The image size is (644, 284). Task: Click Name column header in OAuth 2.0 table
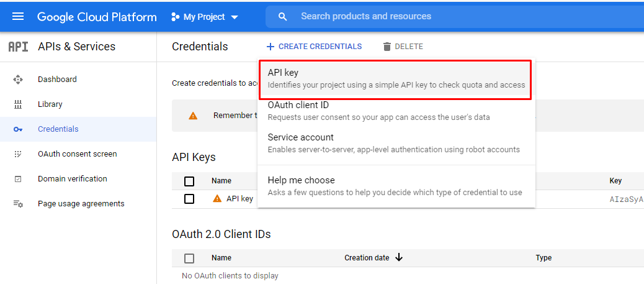pyautogui.click(x=221, y=258)
